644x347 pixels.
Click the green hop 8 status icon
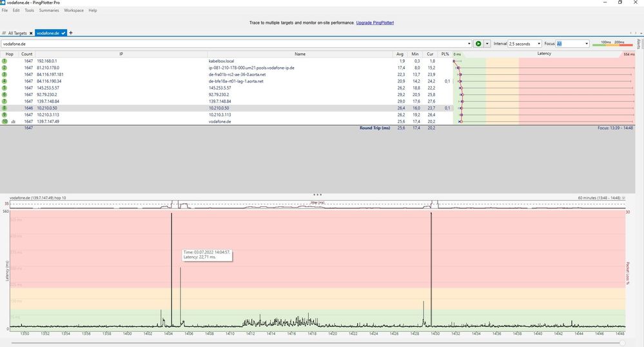[x=5, y=108]
